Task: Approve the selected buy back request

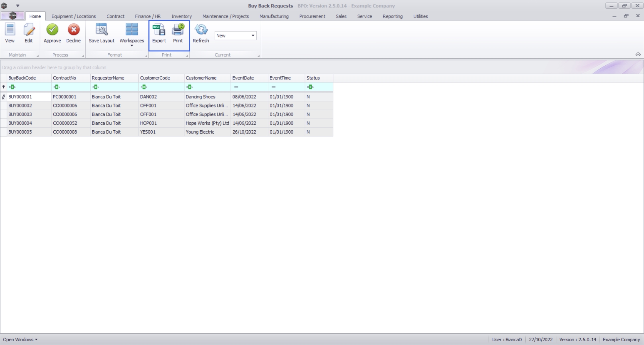Action: (52, 33)
